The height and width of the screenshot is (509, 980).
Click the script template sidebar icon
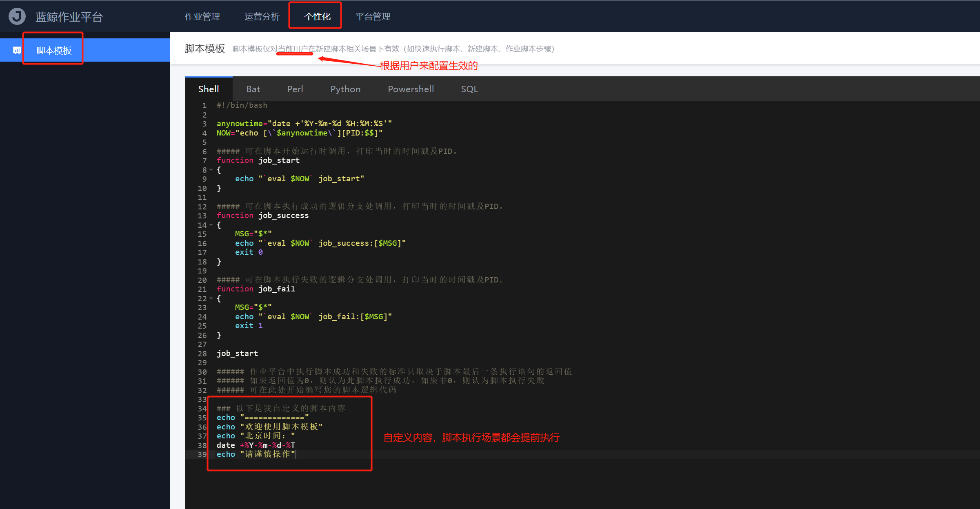17,50
